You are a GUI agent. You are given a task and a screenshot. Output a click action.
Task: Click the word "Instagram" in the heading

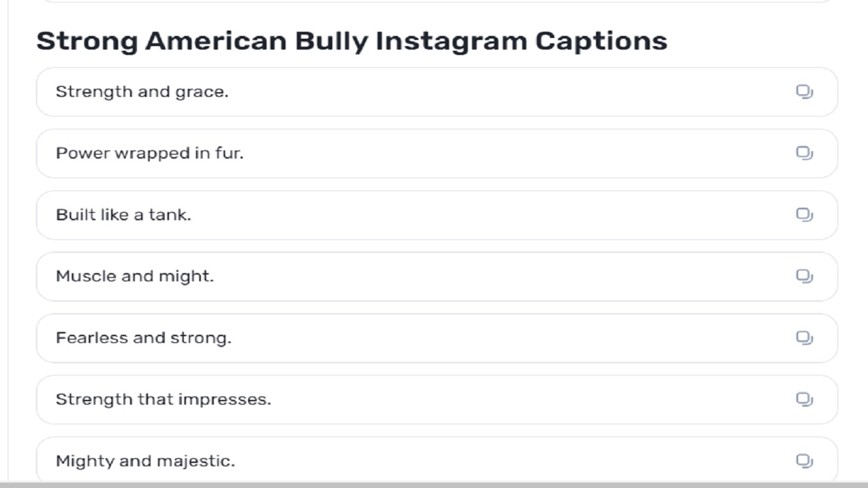tap(451, 41)
